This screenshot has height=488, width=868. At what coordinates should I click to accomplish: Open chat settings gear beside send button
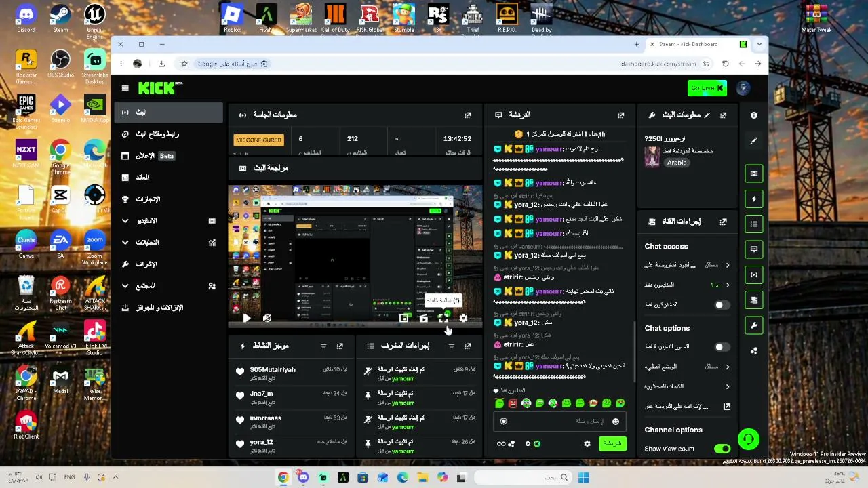click(x=587, y=444)
